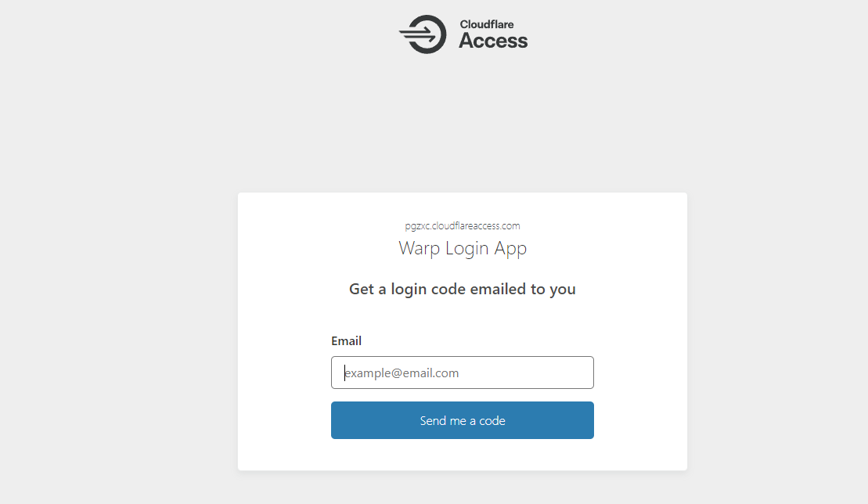Viewport: 868px width, 504px height.
Task: Click the word "App" in the heading
Action: [510, 248]
